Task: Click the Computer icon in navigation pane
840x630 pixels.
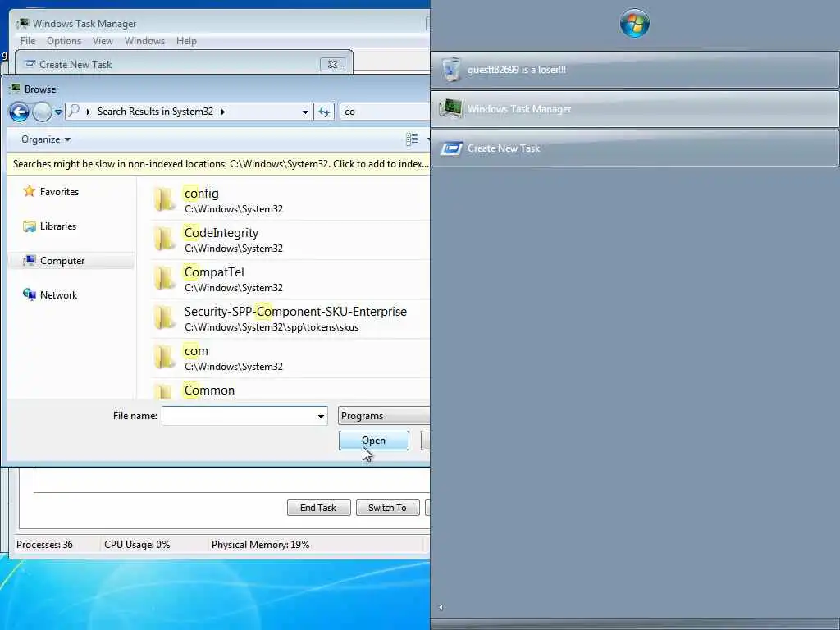Action: coord(30,260)
